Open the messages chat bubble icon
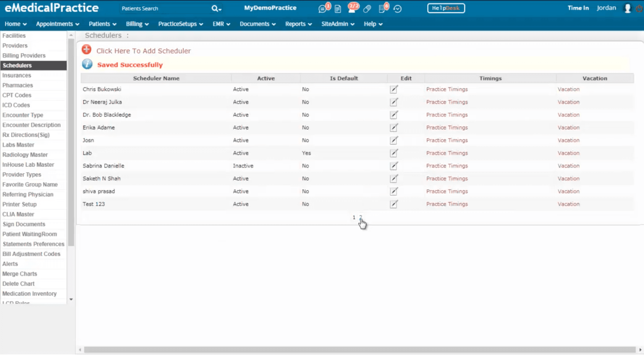Screen dimensions: 644x355 pos(322,9)
